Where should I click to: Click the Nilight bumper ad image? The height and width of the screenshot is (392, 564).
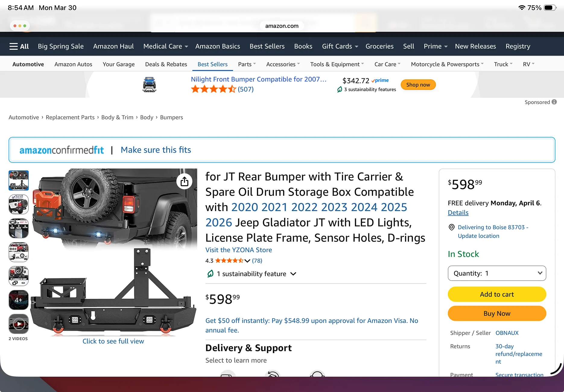(x=149, y=84)
